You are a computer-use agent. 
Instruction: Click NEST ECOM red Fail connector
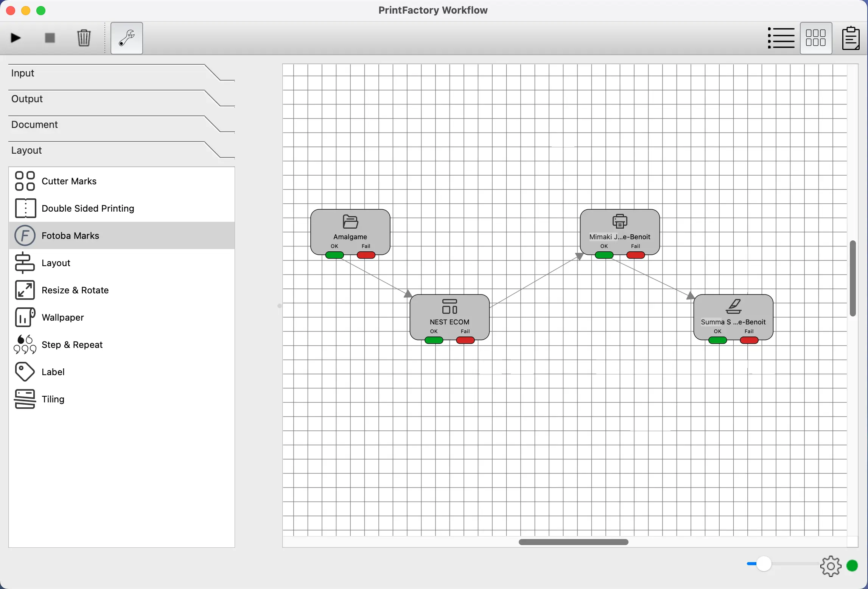coord(465,340)
